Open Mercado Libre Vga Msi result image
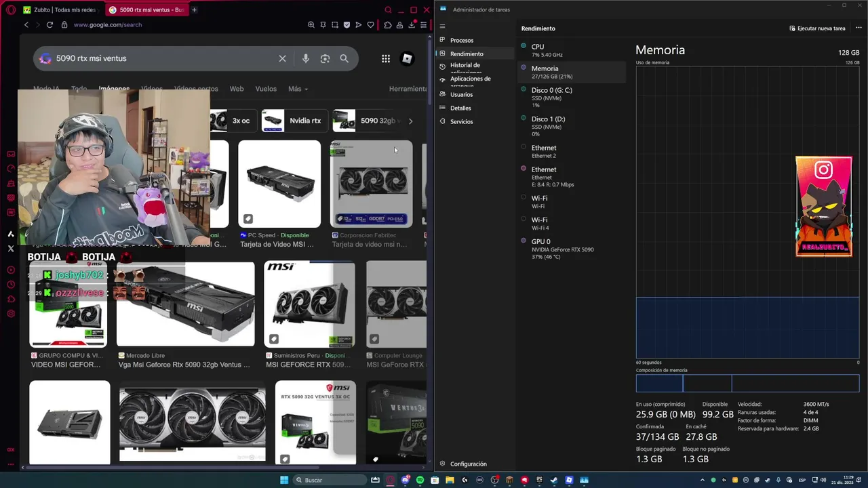This screenshot has width=868, height=488. point(185,304)
